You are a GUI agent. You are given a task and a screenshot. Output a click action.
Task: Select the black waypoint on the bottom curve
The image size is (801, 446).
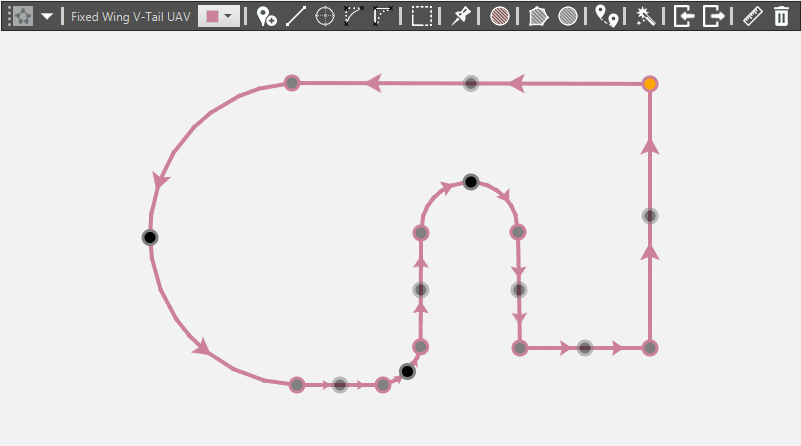407,371
